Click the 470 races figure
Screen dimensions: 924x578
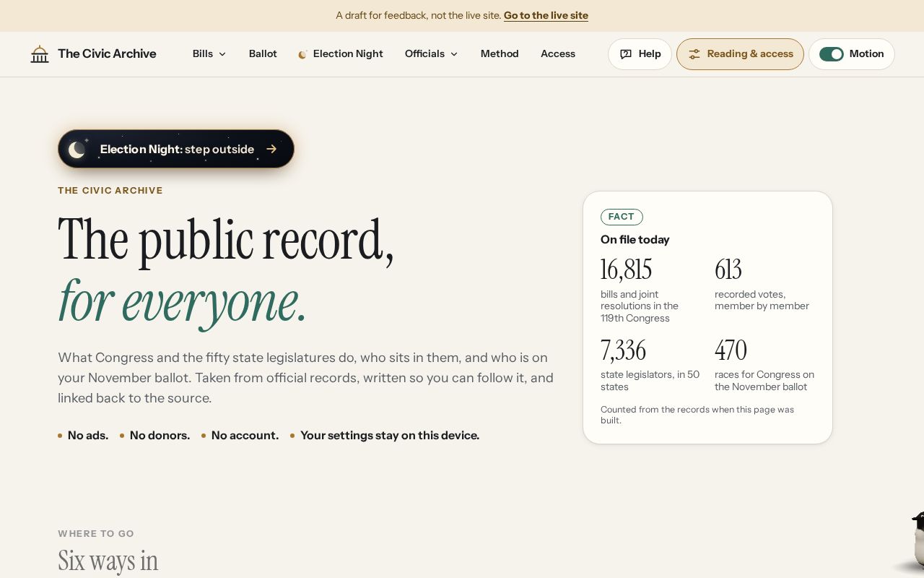pos(731,350)
